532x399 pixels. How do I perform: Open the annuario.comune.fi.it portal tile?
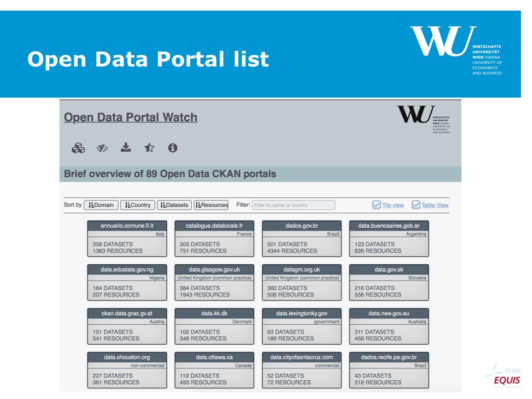click(x=127, y=238)
